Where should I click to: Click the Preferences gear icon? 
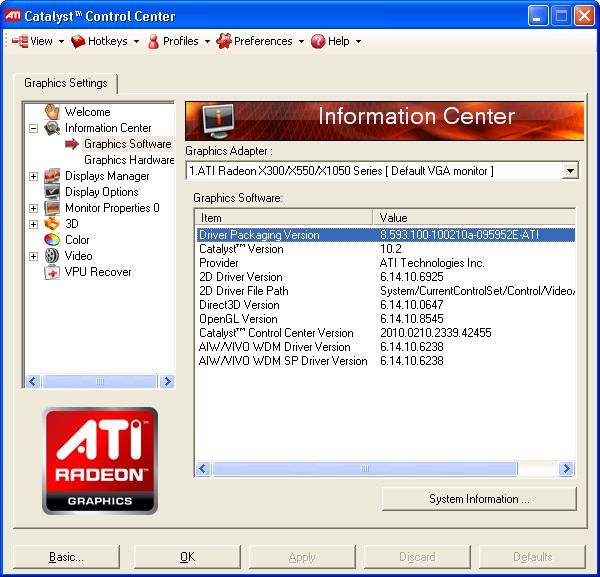pyautogui.click(x=224, y=41)
